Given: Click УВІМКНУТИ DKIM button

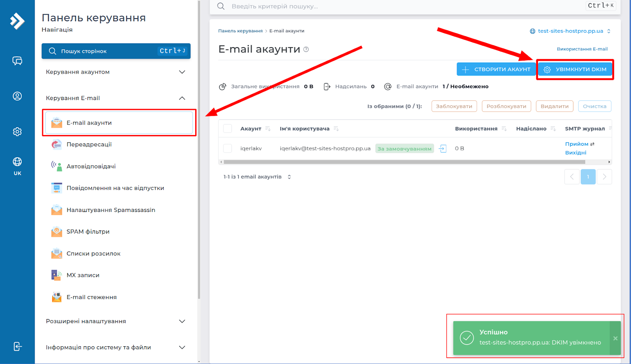Looking at the screenshot, I should [575, 69].
